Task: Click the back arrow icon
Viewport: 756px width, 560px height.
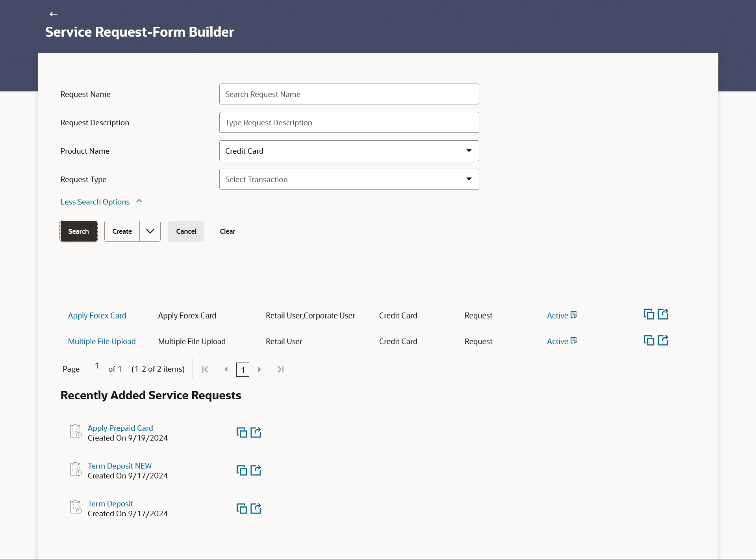Action: pos(54,14)
